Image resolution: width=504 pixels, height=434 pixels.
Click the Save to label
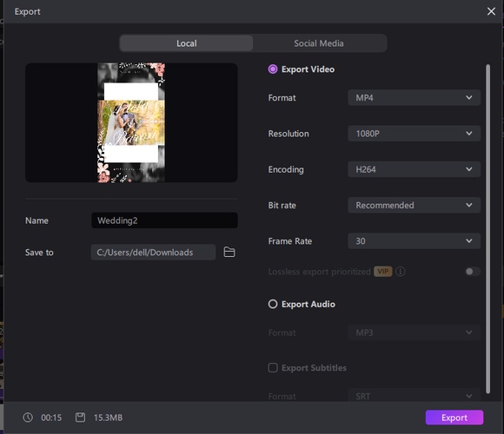coord(39,253)
